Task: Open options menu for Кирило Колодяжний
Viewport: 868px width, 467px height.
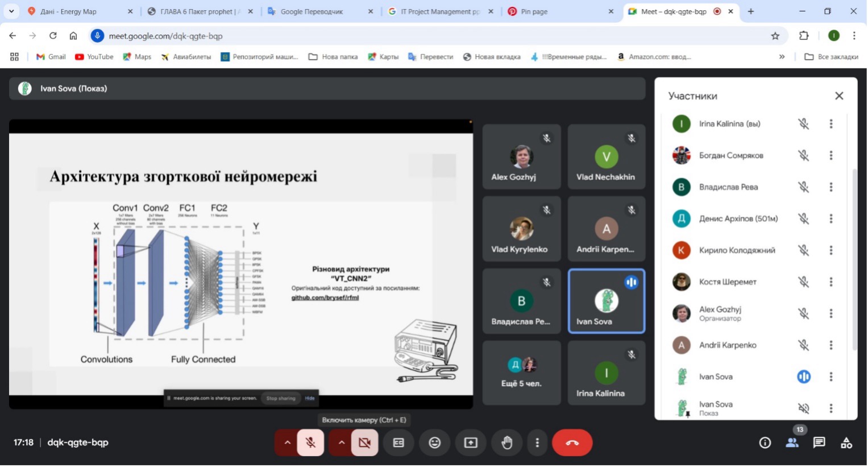Action: point(831,250)
